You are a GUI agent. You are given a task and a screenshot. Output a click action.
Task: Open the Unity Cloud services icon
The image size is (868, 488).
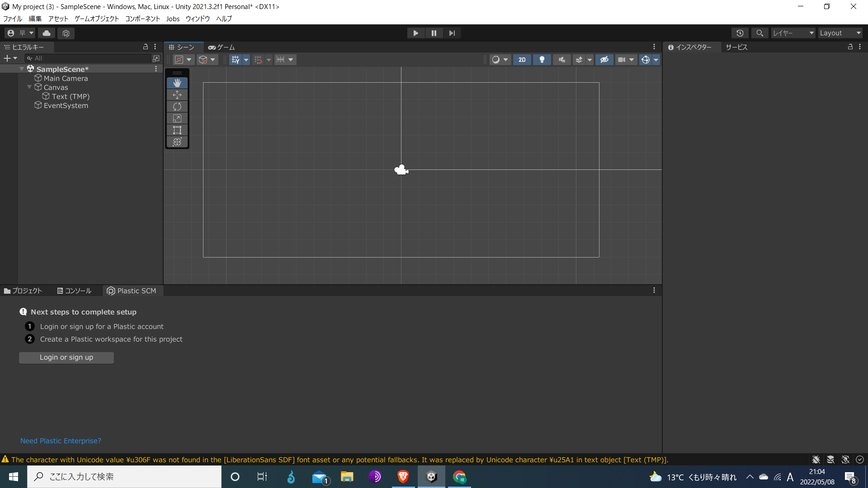click(47, 33)
